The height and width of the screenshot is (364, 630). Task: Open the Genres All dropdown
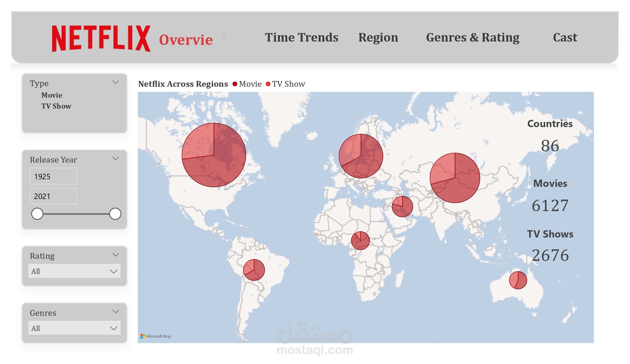click(x=74, y=328)
